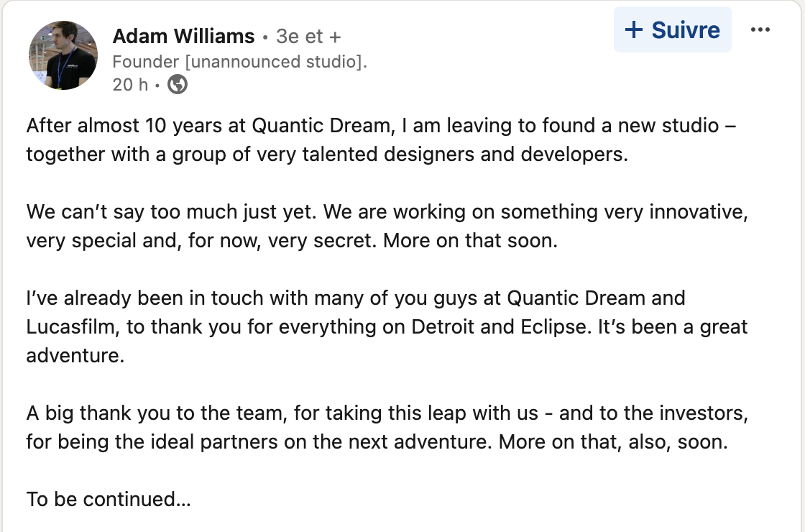The image size is (805, 532).
Task: Follow Adam Williams using the Suivre button
Action: pyautogui.click(x=672, y=29)
